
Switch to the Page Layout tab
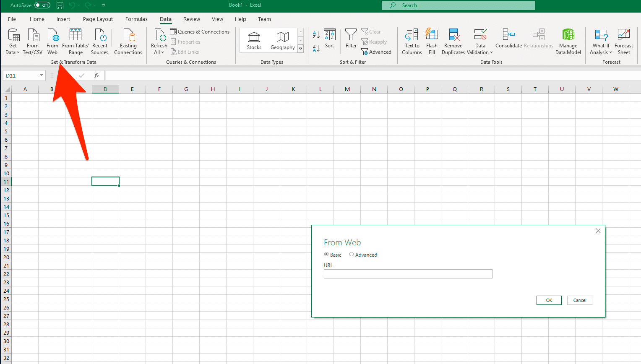(98, 19)
